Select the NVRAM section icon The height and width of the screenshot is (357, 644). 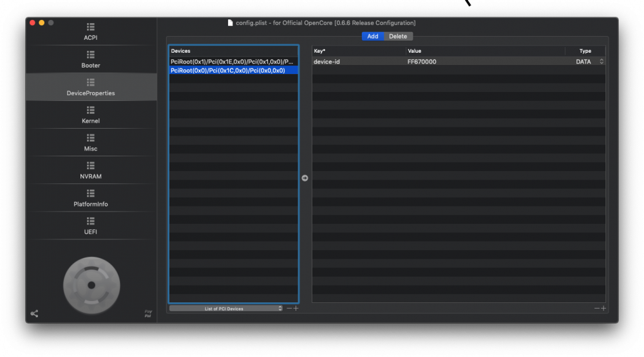pyautogui.click(x=91, y=165)
